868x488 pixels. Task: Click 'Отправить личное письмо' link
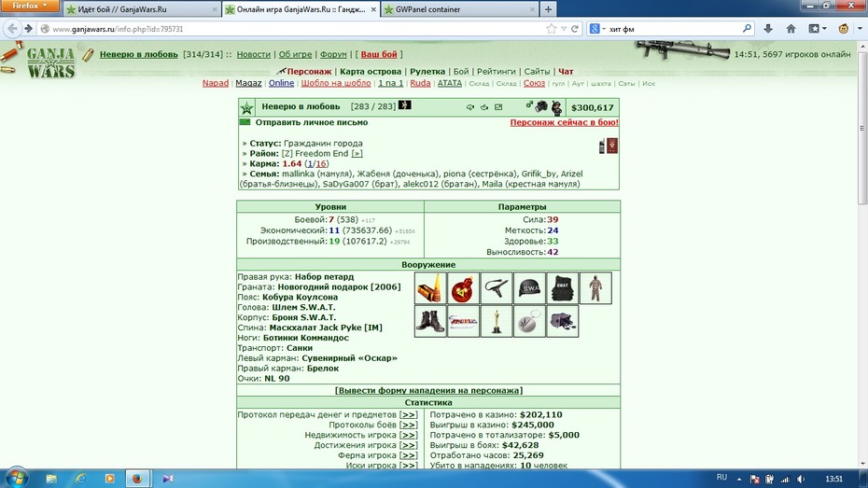click(x=312, y=122)
